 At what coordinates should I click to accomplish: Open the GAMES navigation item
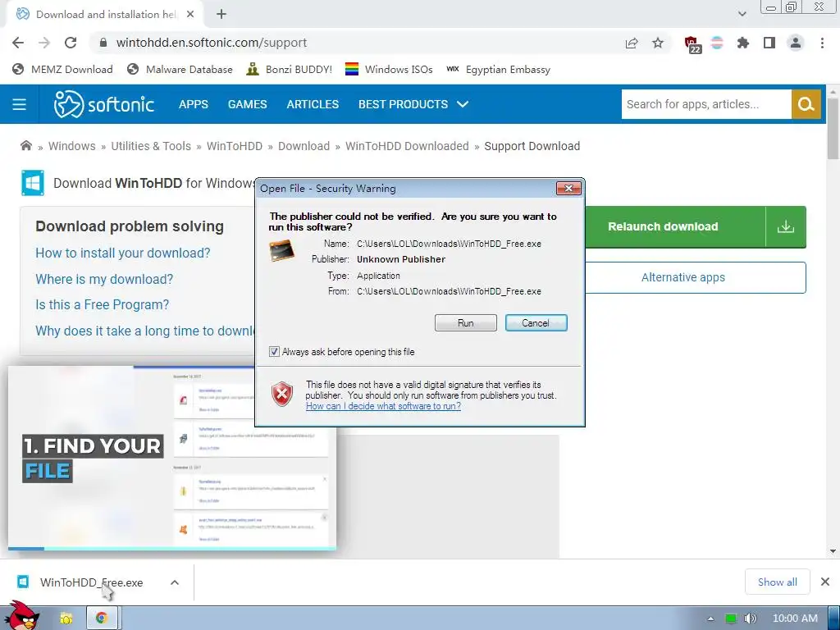(x=247, y=104)
